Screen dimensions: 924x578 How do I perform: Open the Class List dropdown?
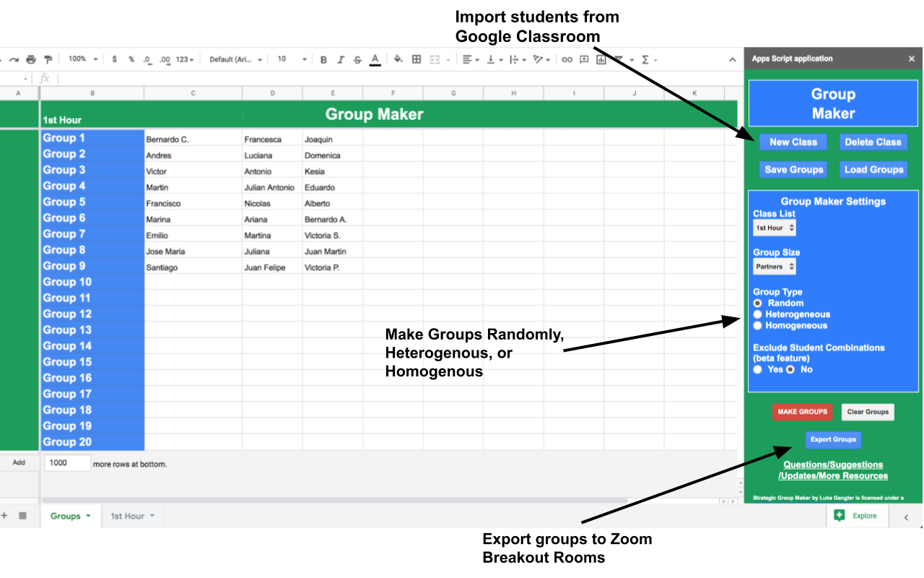pyautogui.click(x=775, y=228)
